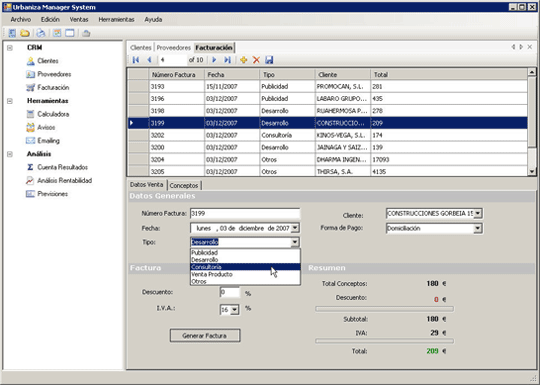The width and height of the screenshot is (540, 385).
Task: Sort by Total column header
Action: (449, 75)
